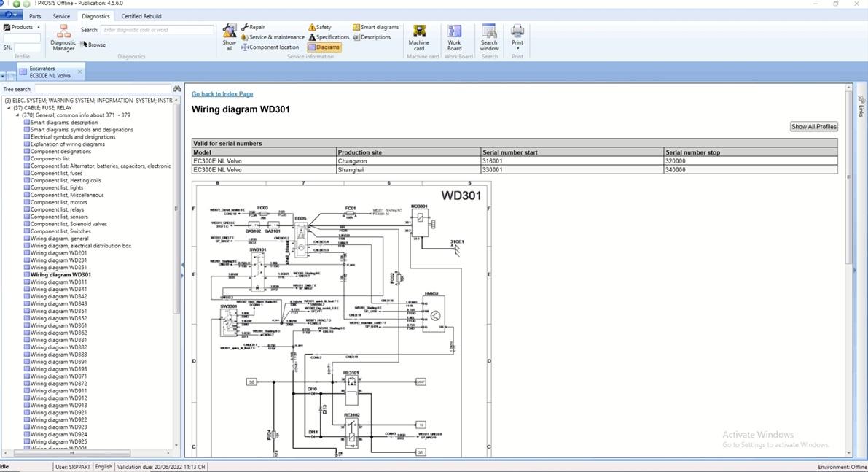The width and height of the screenshot is (868, 472).
Task: Click the document icon beside Component list, fuses
Action: (x=26, y=173)
